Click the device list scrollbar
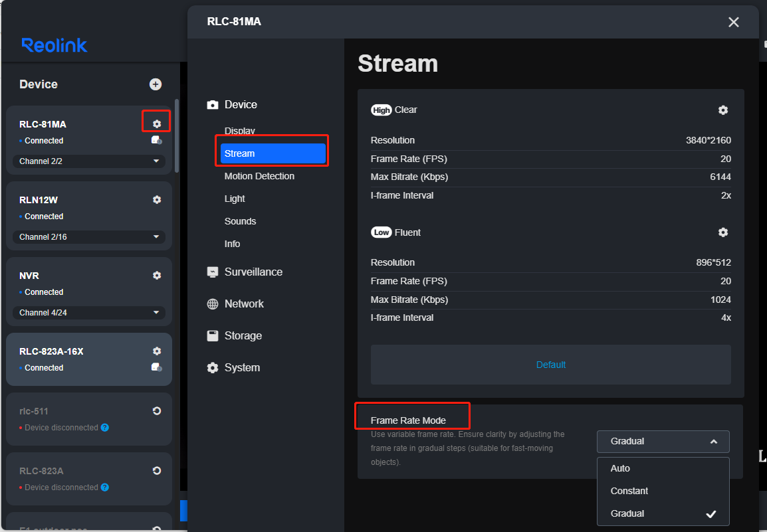Screen dimensions: 767x532 (177, 135)
